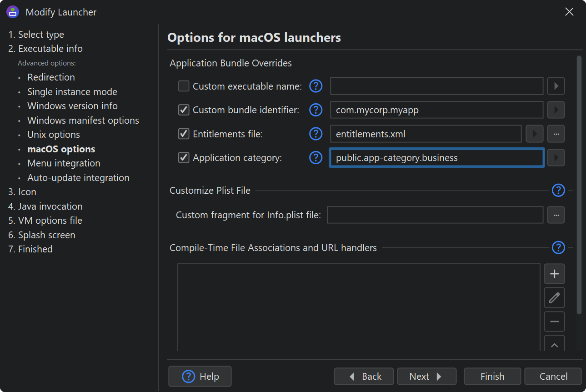Go to the Menu integration step
This screenshot has height=392, width=586.
(x=64, y=163)
